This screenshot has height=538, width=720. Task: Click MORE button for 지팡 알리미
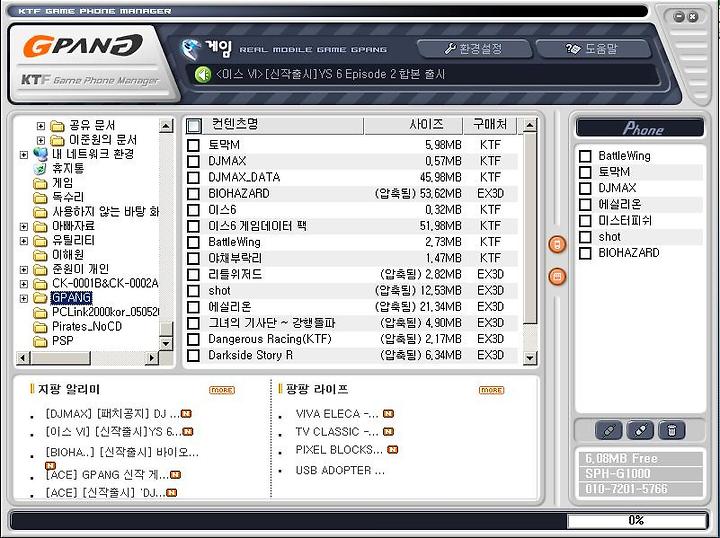pyautogui.click(x=222, y=390)
